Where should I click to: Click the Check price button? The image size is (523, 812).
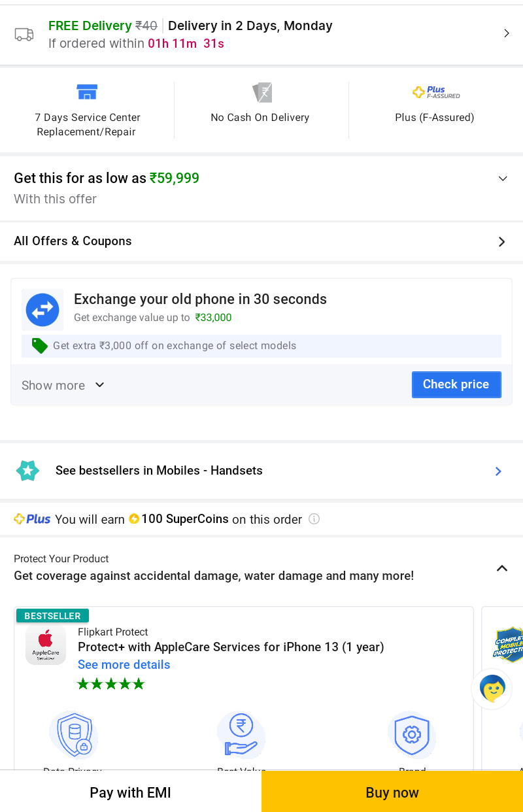[456, 384]
